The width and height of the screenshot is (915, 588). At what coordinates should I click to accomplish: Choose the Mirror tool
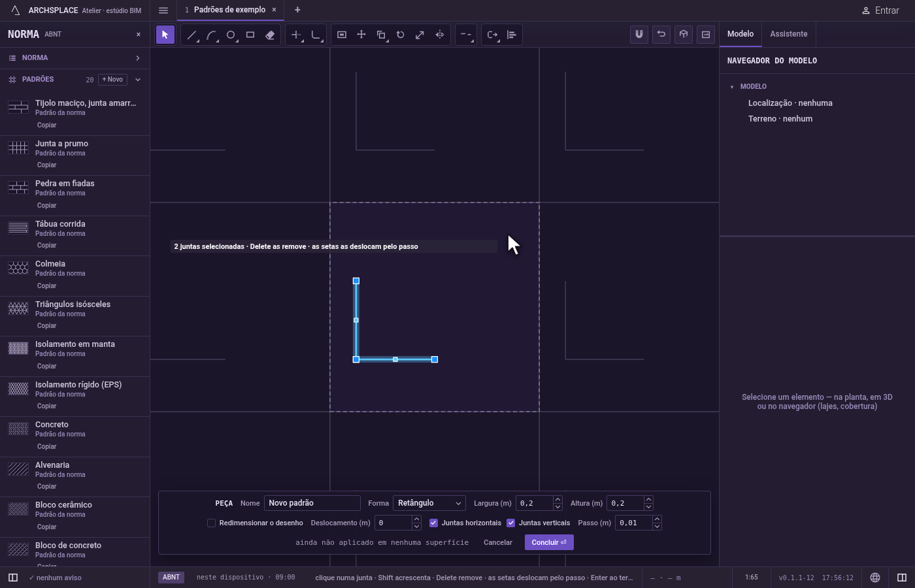pyautogui.click(x=440, y=35)
